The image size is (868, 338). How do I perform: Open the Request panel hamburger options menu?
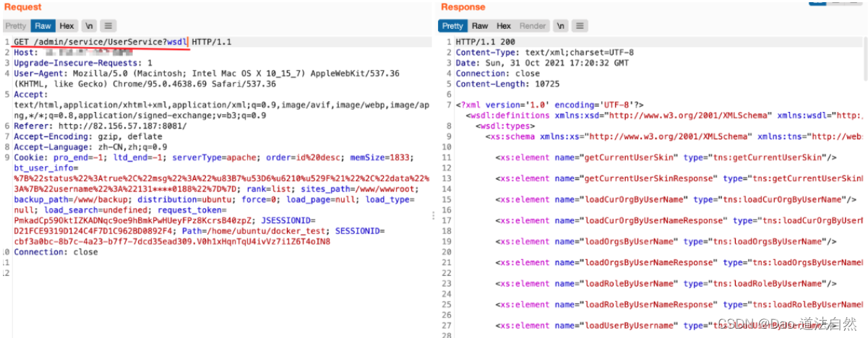point(108,26)
